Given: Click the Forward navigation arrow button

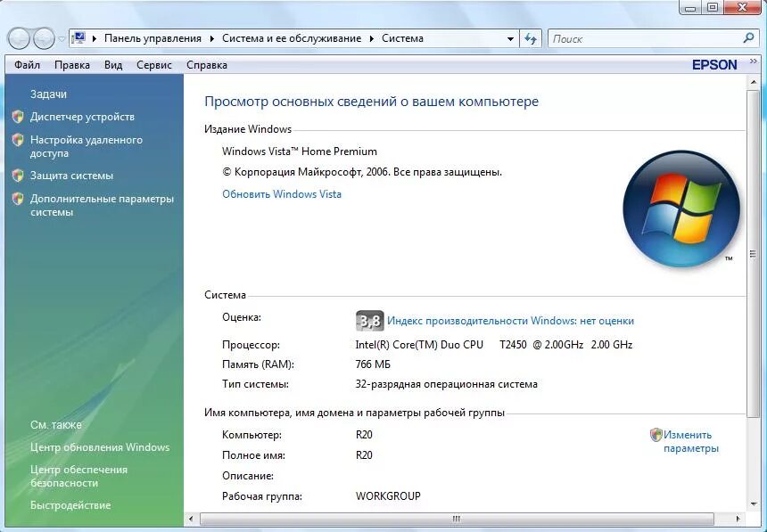Looking at the screenshot, I should tap(44, 38).
